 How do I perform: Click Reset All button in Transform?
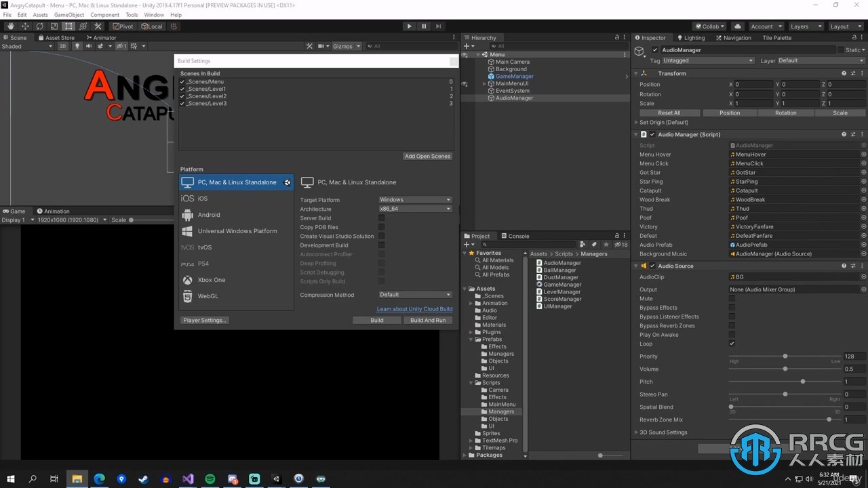coord(669,113)
